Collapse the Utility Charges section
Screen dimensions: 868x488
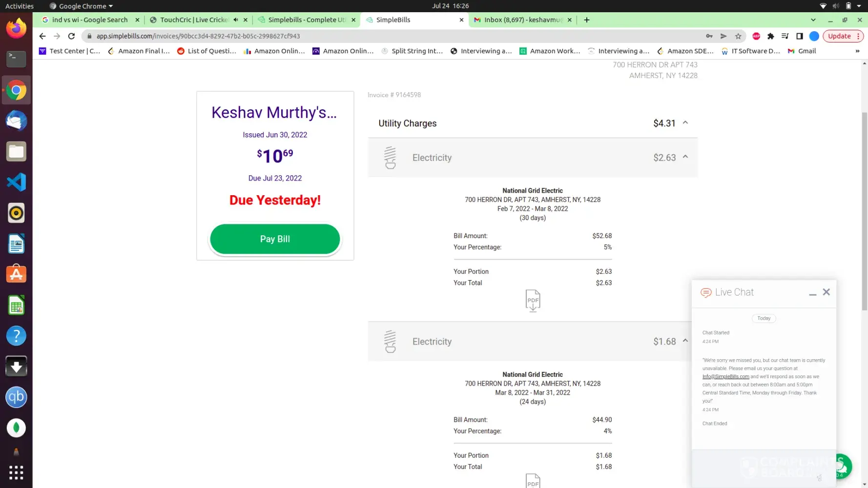685,123
